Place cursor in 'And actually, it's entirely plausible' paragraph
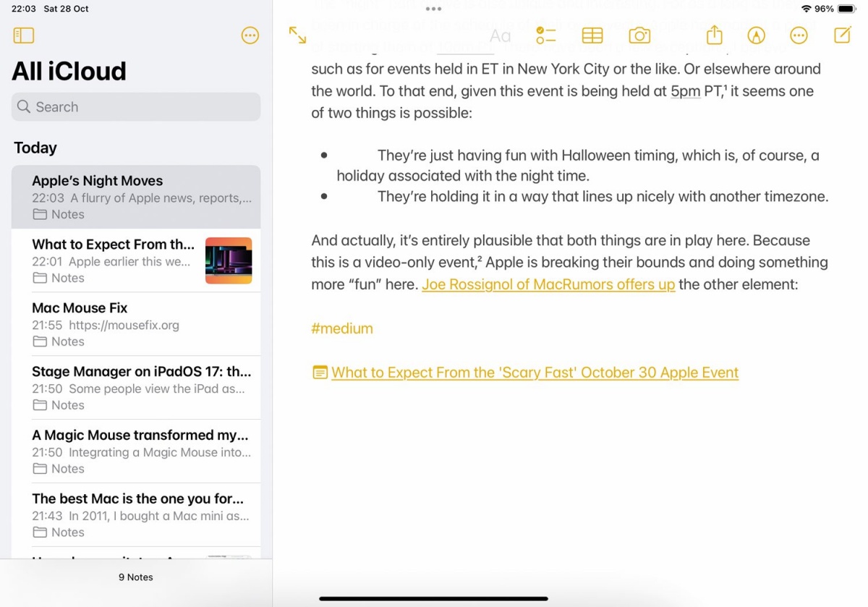 [569, 262]
